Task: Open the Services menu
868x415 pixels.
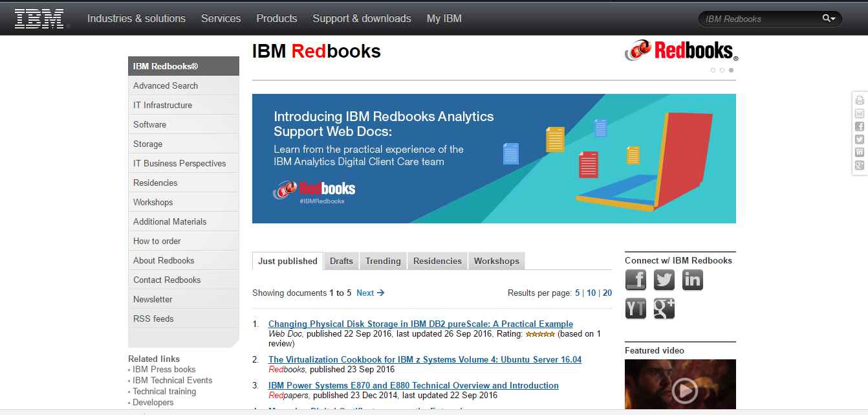Action: click(x=221, y=18)
